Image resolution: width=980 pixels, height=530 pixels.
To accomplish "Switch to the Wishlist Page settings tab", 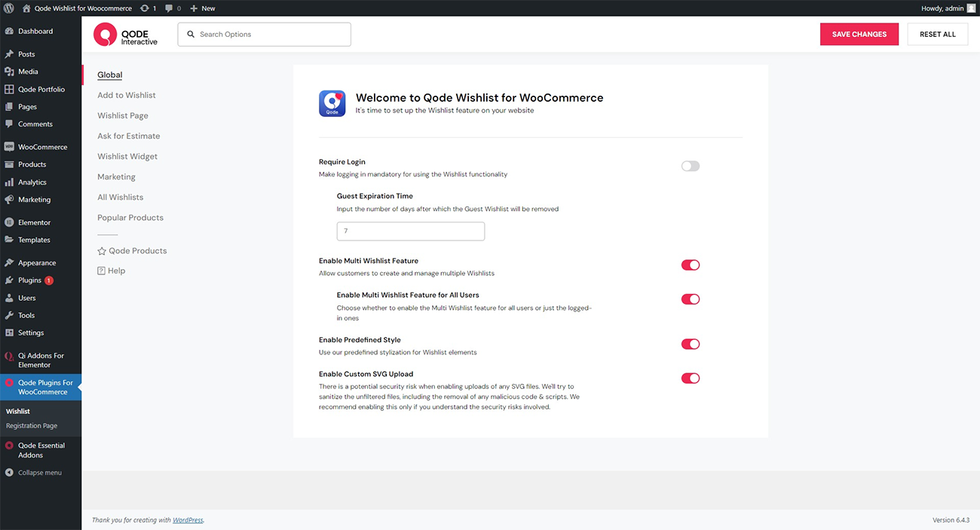I will click(x=123, y=116).
